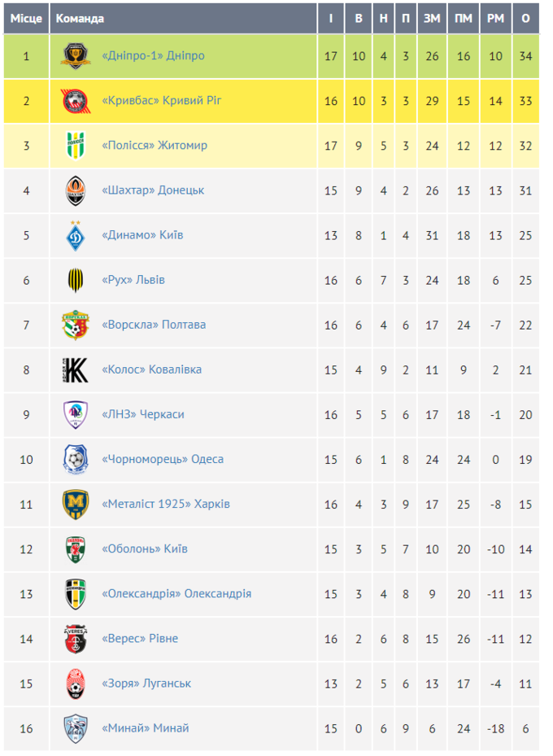The image size is (553, 756).
Task: Click the Dnipro-1 club logo
Action: pyautogui.click(x=76, y=56)
